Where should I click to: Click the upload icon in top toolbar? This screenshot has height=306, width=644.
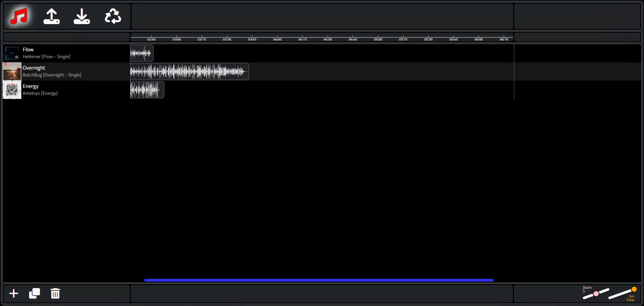51,16
